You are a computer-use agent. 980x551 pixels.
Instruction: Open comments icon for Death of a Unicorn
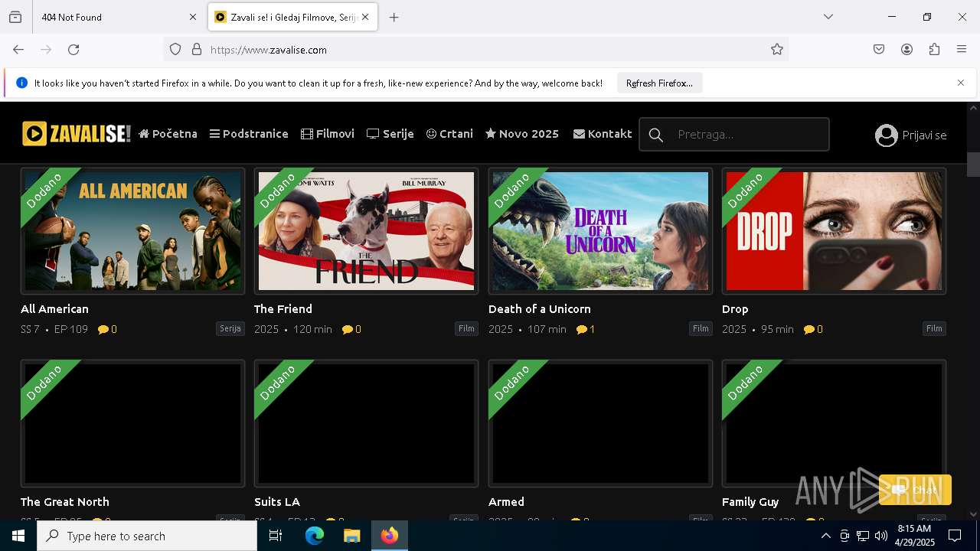582,330
